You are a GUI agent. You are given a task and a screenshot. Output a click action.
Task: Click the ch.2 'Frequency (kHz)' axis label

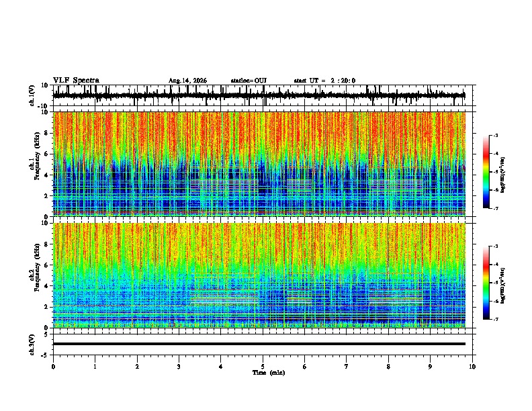click(37, 267)
